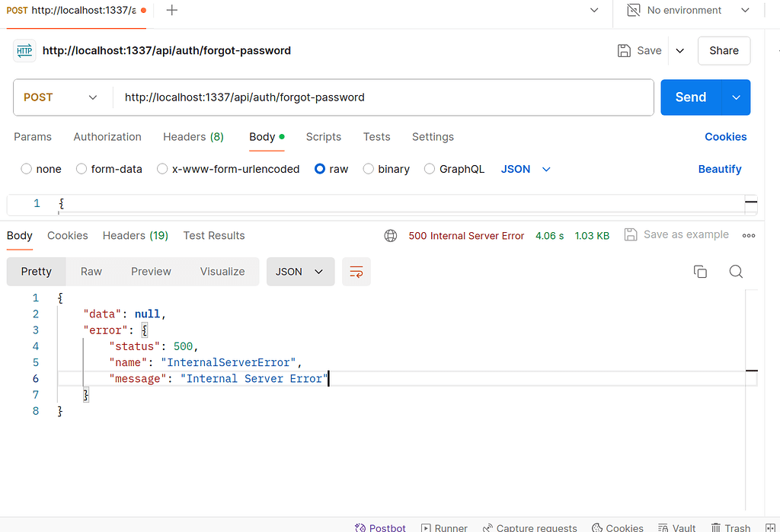
Task: Open the Collection Runner
Action: point(444,527)
